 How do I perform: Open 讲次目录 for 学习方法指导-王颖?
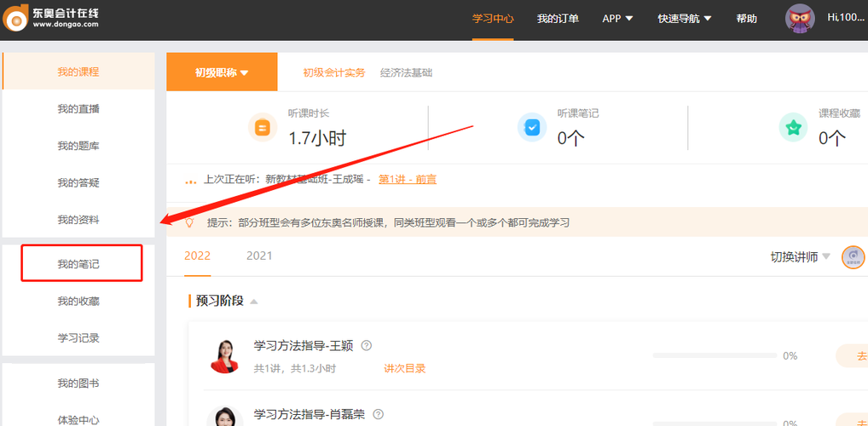pos(405,368)
